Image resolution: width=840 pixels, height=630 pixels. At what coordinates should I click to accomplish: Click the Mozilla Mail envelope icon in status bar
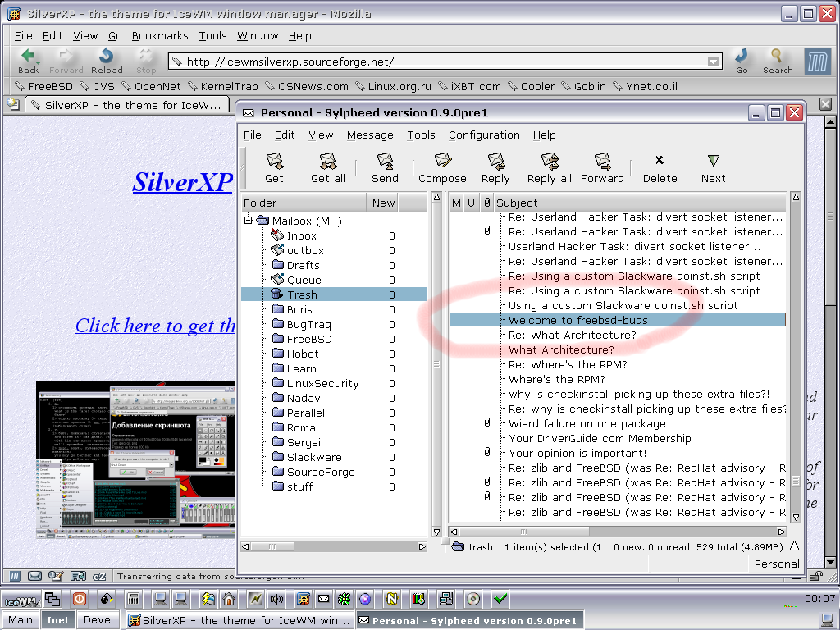pyautogui.click(x=34, y=576)
